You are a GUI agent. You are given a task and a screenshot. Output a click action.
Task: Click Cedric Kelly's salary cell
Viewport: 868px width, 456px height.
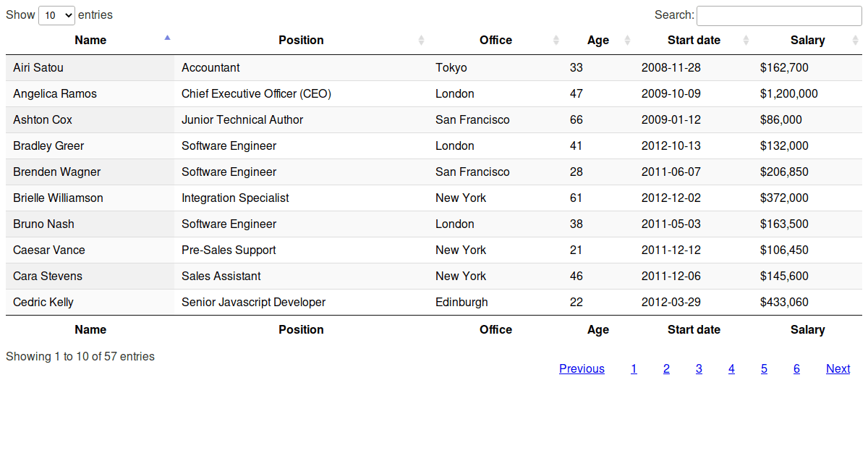click(784, 303)
